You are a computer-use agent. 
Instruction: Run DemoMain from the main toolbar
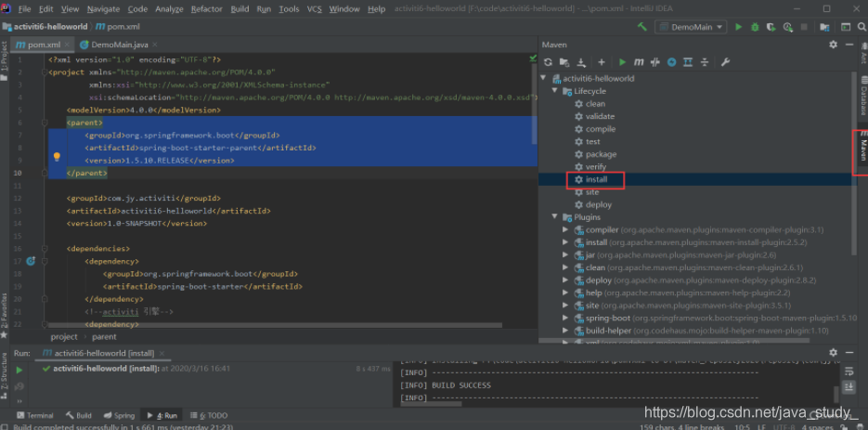(x=738, y=27)
